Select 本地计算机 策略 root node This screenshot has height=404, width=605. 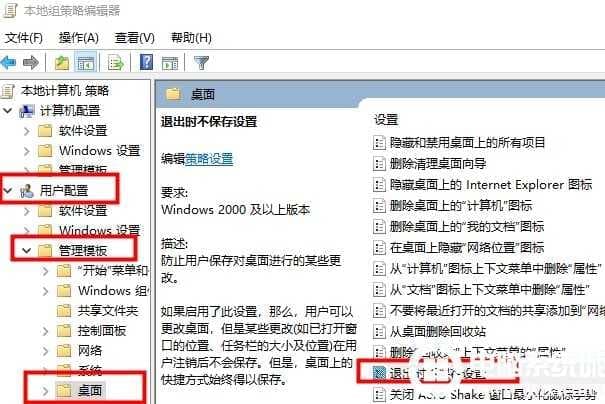[x=65, y=91]
